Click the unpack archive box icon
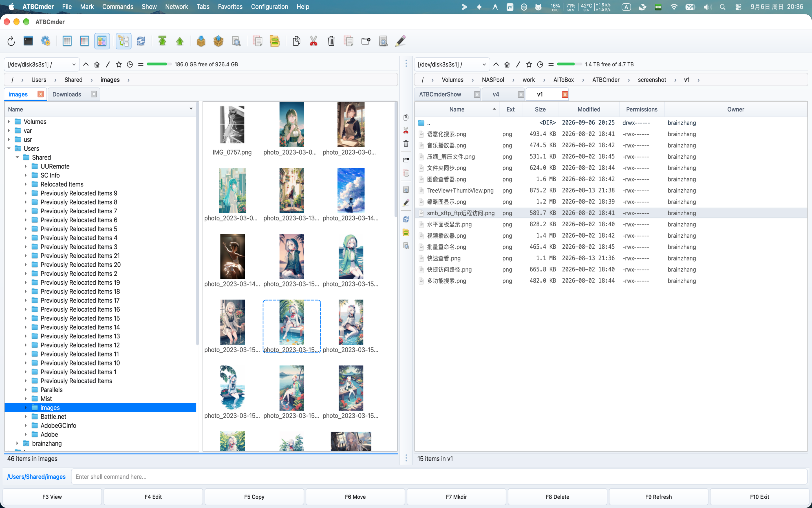 [219, 41]
